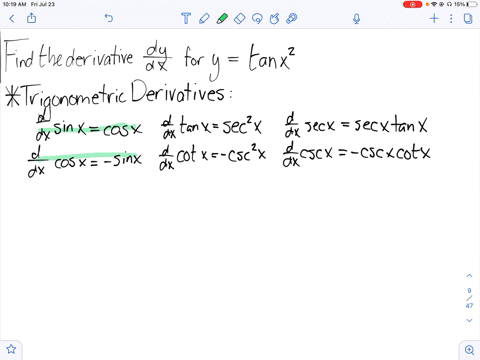Open the share/export menu

click(31, 18)
